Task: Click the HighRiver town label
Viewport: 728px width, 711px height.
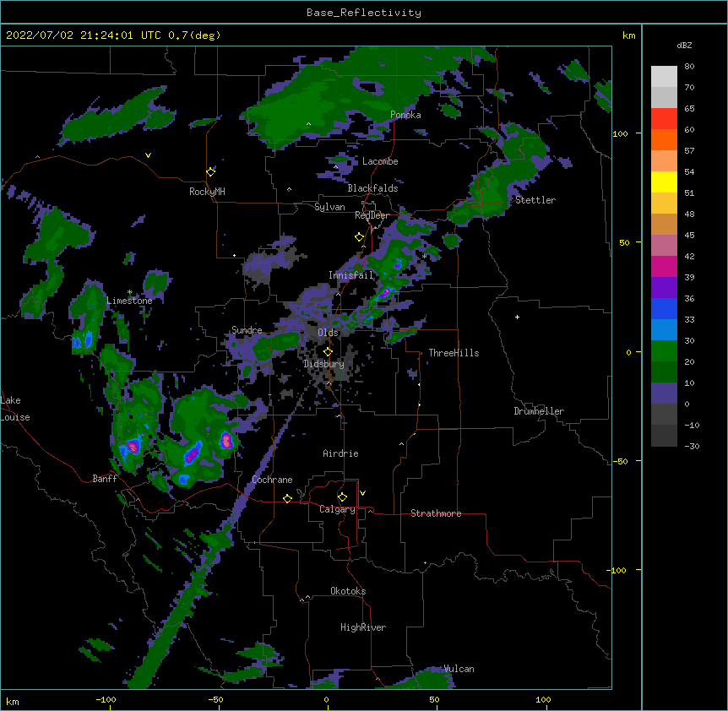Action: (363, 627)
